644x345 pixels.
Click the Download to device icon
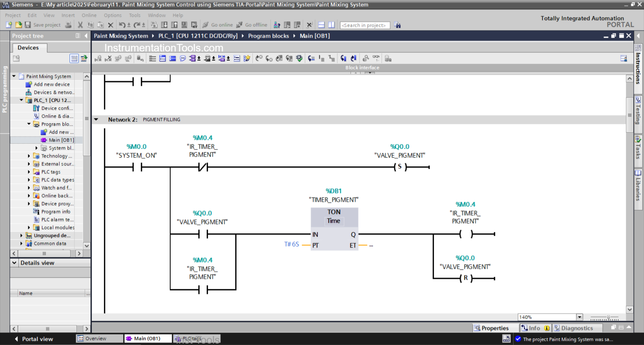click(164, 25)
